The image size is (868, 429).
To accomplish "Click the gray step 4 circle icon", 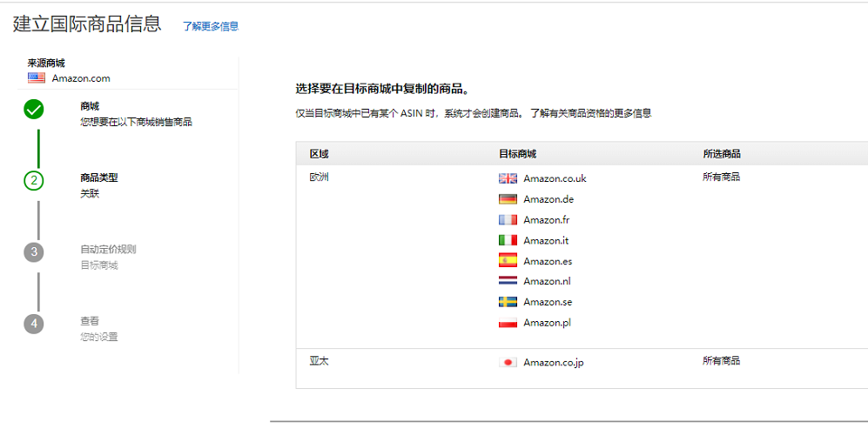I will [x=34, y=324].
